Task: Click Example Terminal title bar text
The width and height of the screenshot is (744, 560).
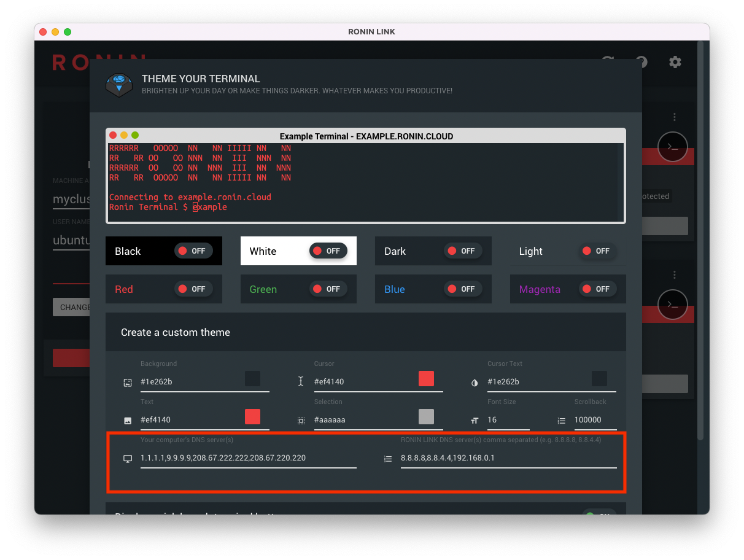Action: click(x=366, y=136)
